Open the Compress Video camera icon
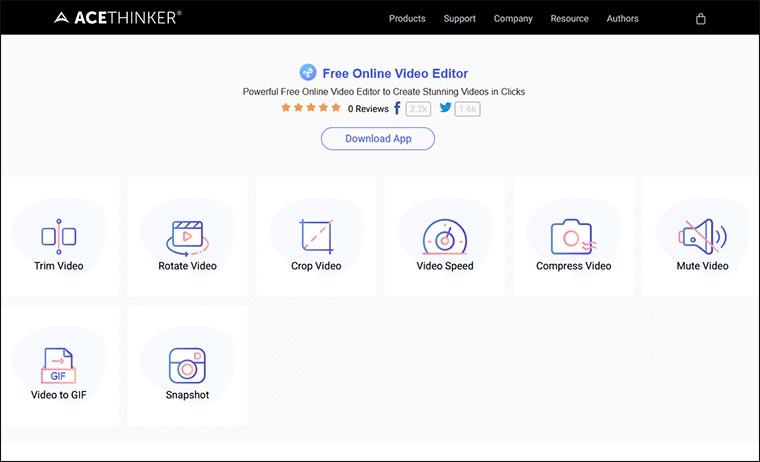 click(573, 237)
